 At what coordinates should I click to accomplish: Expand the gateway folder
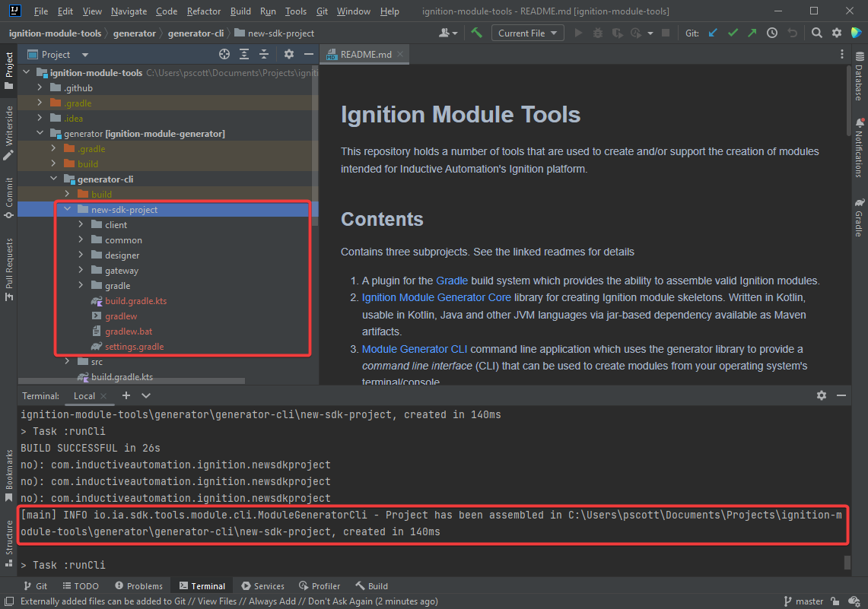tap(81, 270)
